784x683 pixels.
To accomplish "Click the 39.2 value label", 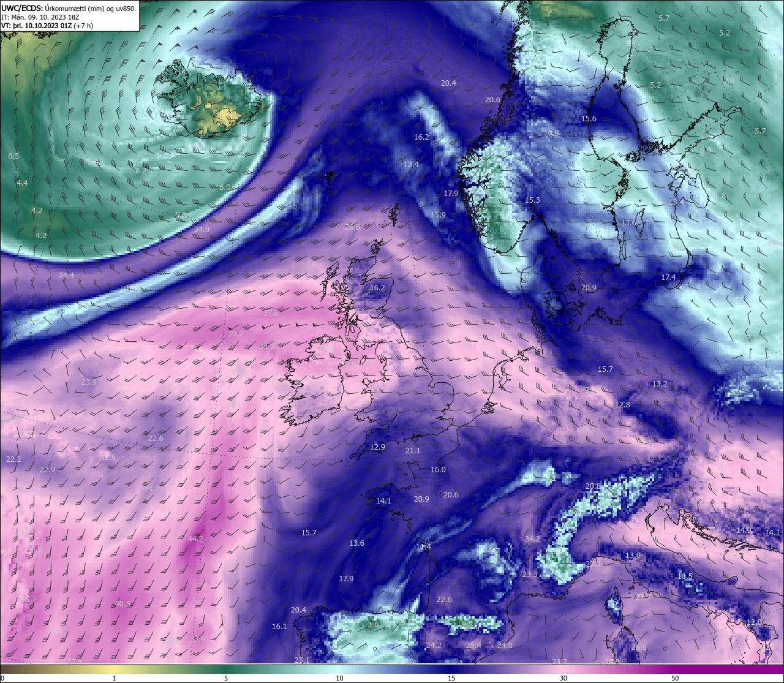I will coord(235,334).
